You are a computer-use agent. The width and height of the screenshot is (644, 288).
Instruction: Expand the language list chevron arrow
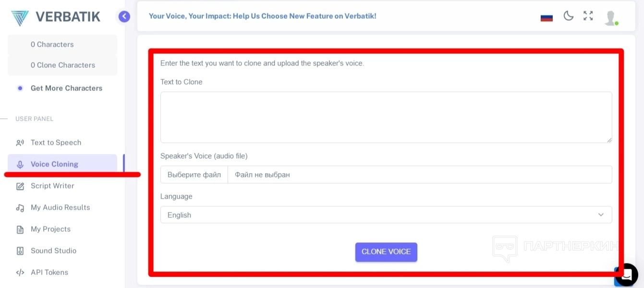(x=601, y=215)
